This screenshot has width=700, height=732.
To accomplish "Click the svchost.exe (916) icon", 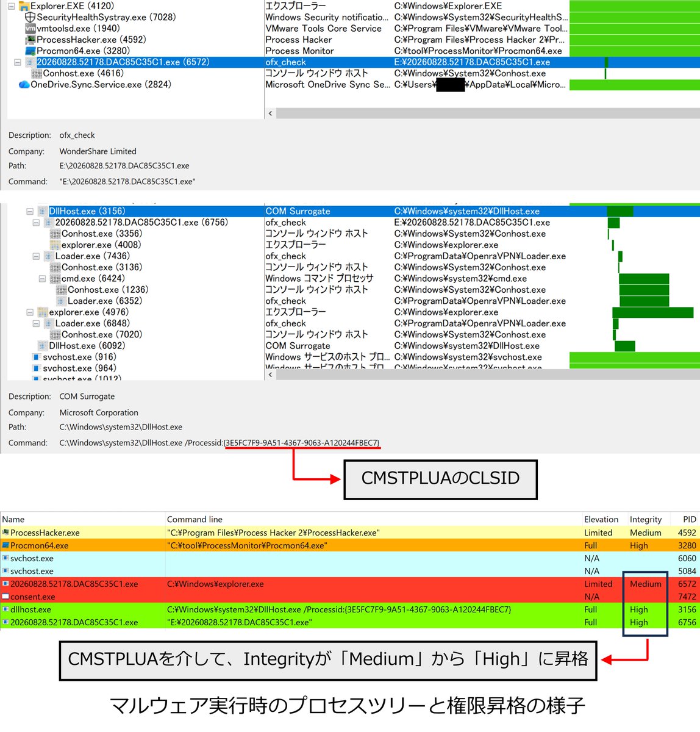I will [37, 357].
